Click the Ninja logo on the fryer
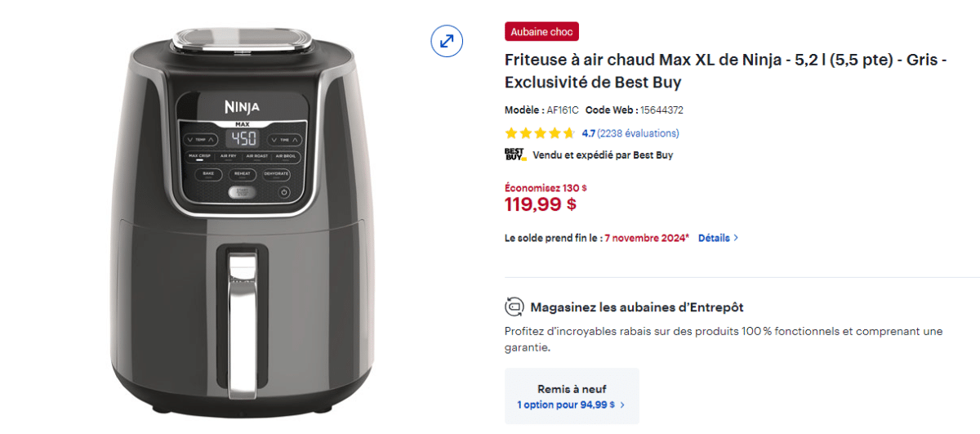Screen dimensions: 980x434 pyautogui.click(x=242, y=107)
